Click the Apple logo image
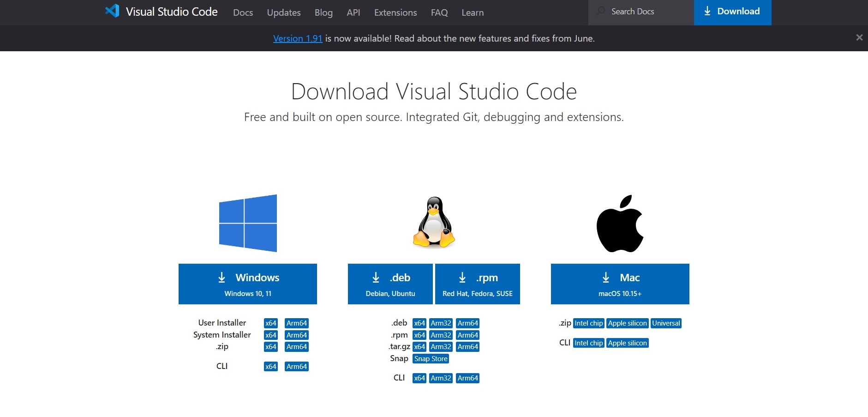Screen dimensions: 868x417 point(620,224)
